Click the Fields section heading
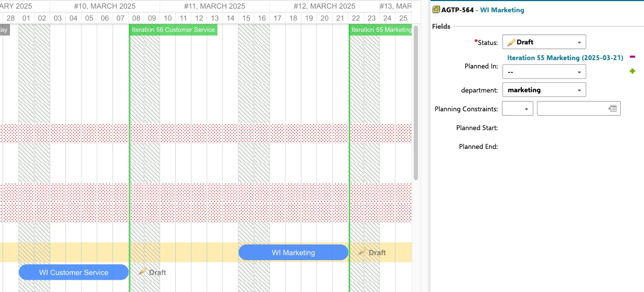Image resolution: width=644 pixels, height=292 pixels. [441, 26]
